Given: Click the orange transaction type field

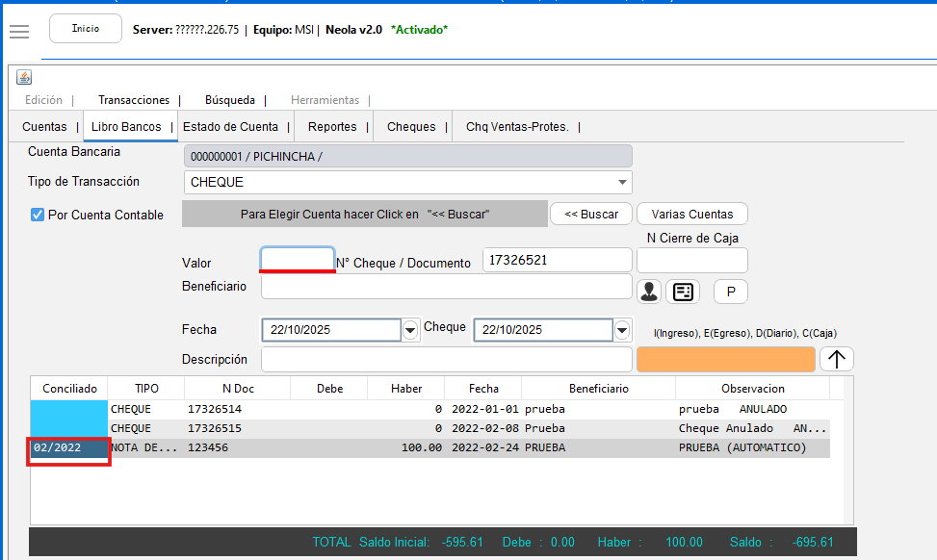Looking at the screenshot, I should tap(725, 359).
